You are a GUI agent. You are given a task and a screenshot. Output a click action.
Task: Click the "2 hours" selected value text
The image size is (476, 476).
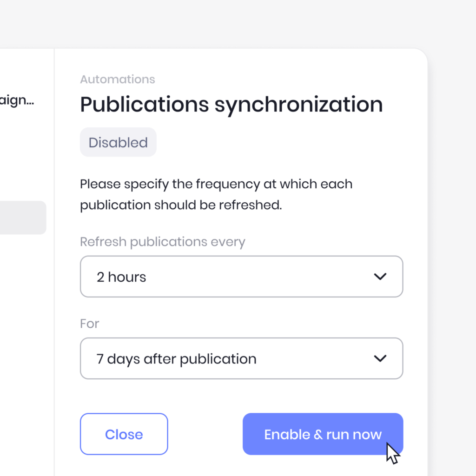(x=121, y=277)
